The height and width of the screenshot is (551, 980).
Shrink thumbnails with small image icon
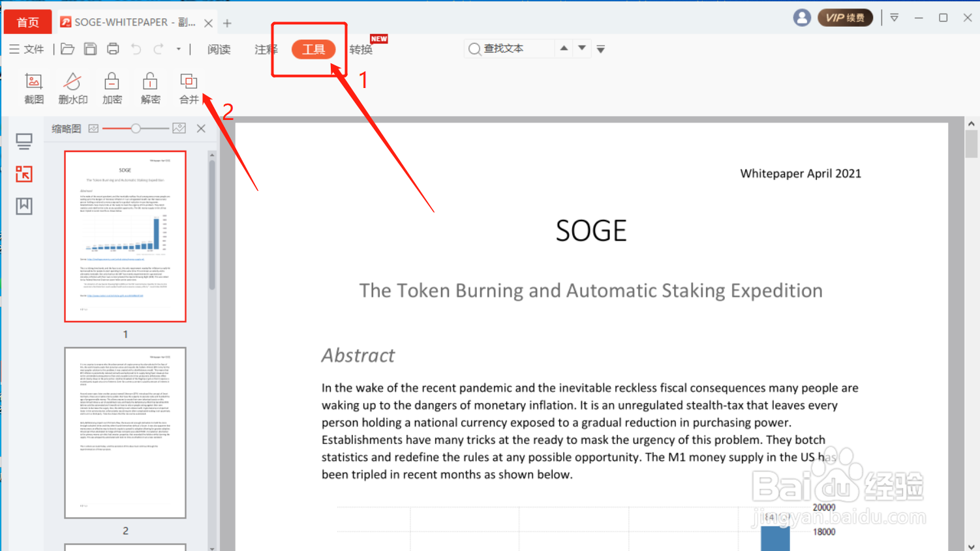tap(93, 128)
